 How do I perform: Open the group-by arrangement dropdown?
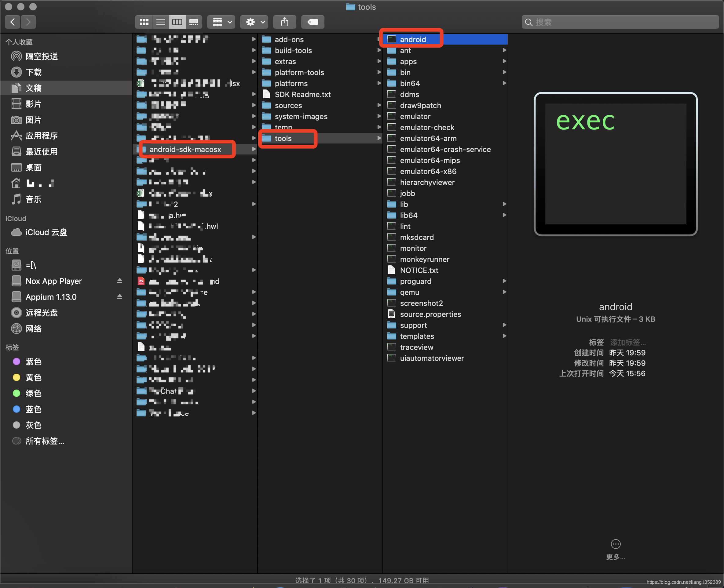point(222,22)
